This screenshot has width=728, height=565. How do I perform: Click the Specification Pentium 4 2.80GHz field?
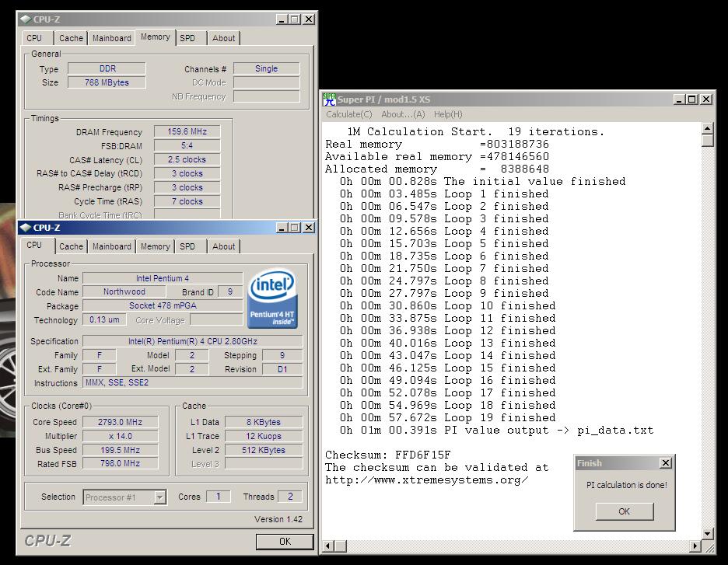tap(193, 341)
